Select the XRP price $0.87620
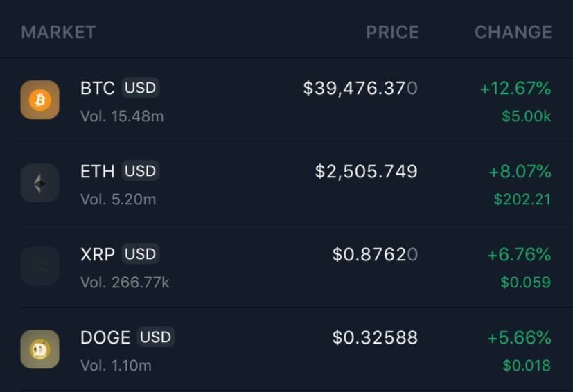This screenshot has width=573, height=392. [375, 255]
